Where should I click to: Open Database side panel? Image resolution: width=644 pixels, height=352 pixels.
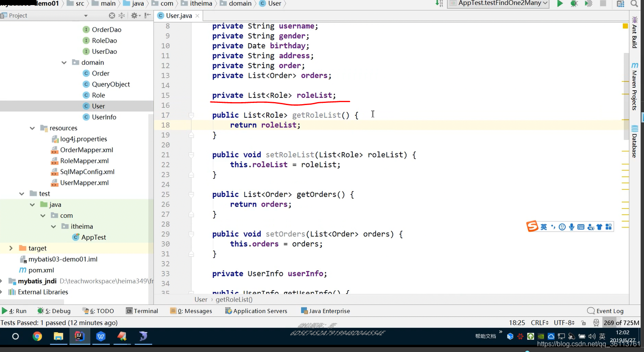point(635,141)
